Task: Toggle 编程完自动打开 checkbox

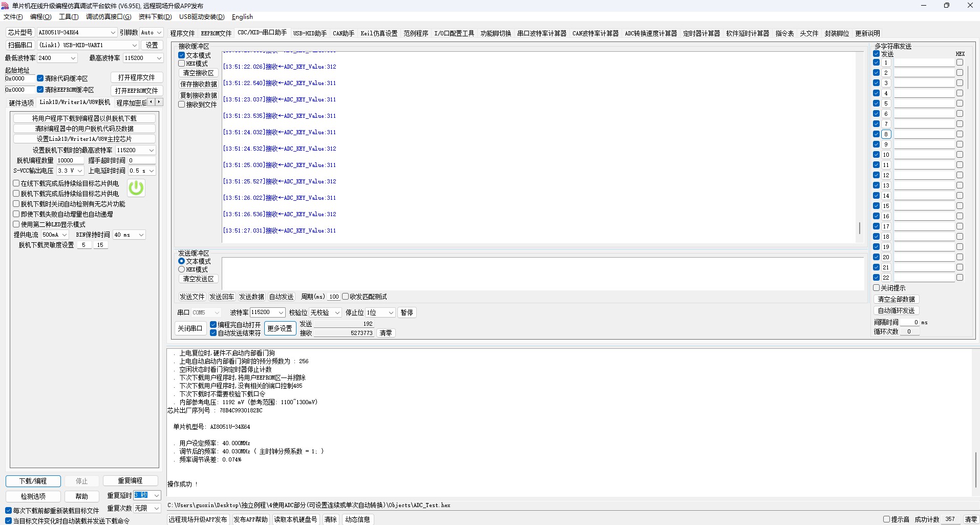Action: [214, 325]
